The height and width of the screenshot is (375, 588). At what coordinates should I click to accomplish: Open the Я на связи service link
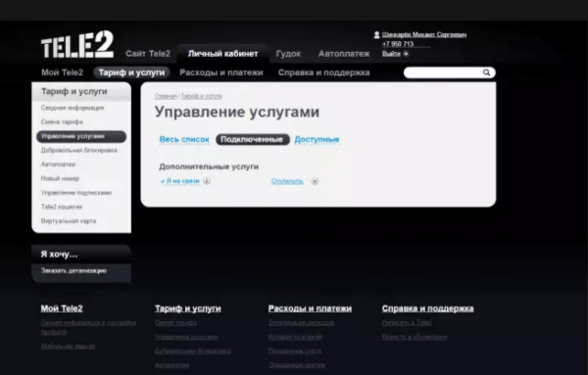click(183, 181)
